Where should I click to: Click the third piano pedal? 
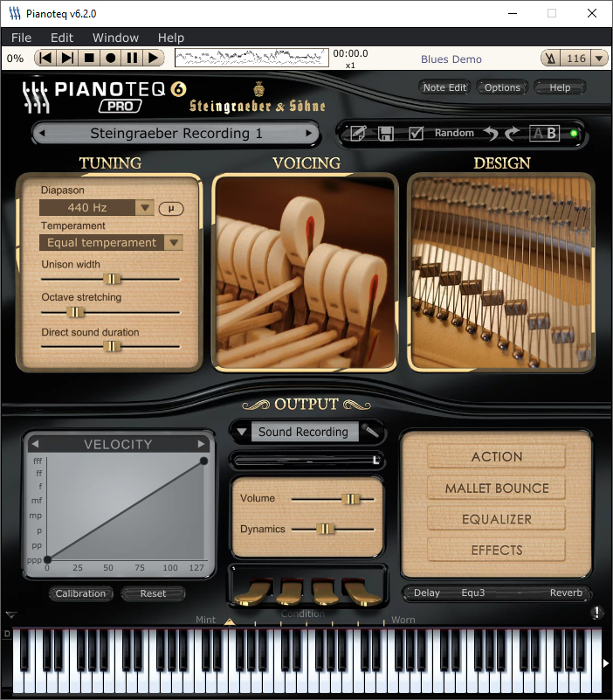pos(324,593)
